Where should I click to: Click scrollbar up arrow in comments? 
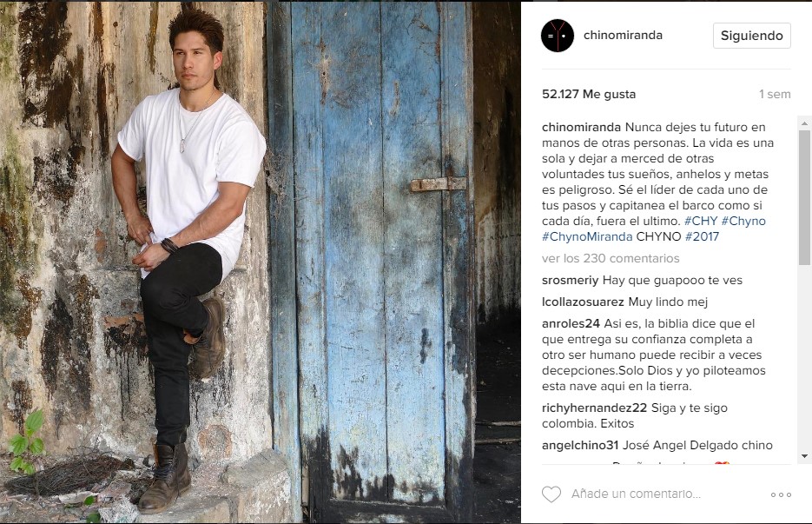[804, 123]
